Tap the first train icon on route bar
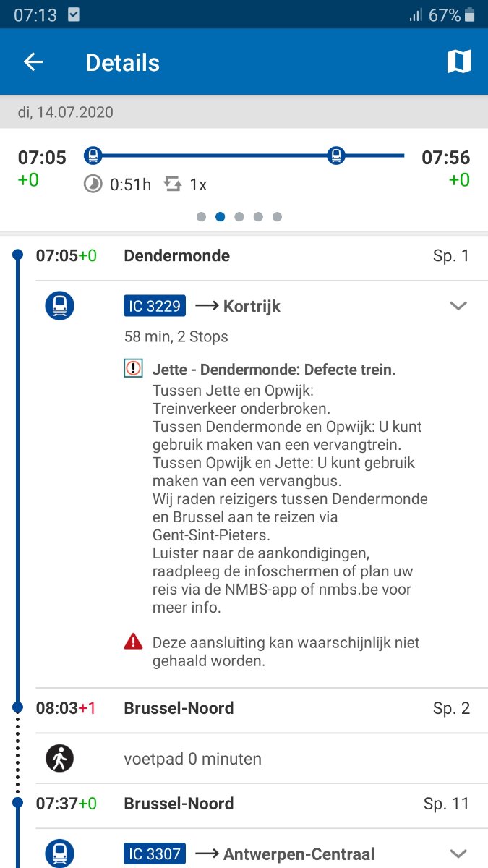 pyautogui.click(x=93, y=155)
